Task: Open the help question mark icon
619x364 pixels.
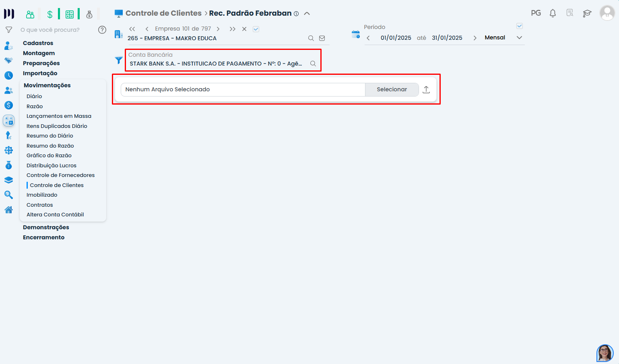Action: [102, 30]
